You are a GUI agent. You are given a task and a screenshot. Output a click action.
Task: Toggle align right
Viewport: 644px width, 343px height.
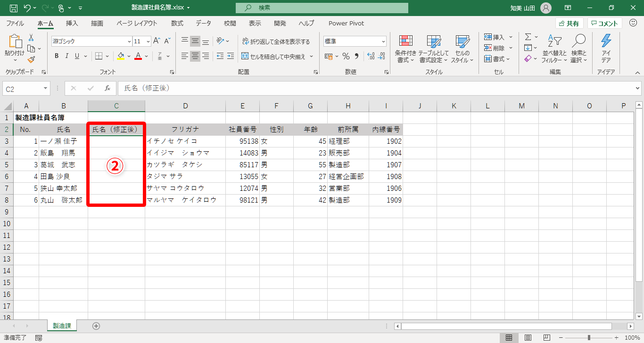206,56
